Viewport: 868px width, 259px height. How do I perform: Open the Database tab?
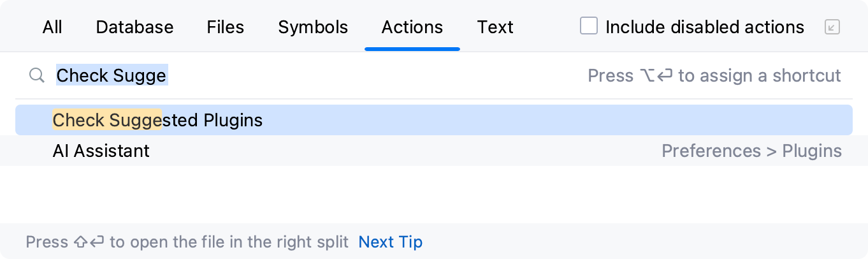click(134, 27)
